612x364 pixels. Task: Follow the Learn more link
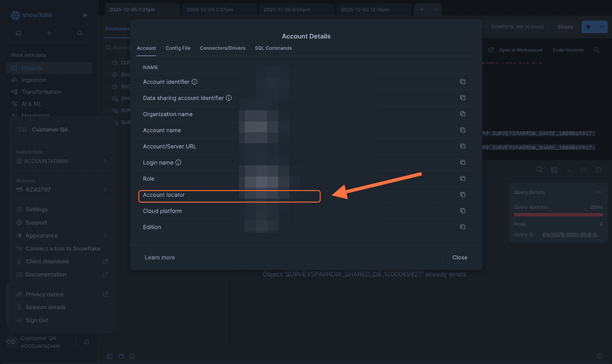click(x=160, y=258)
